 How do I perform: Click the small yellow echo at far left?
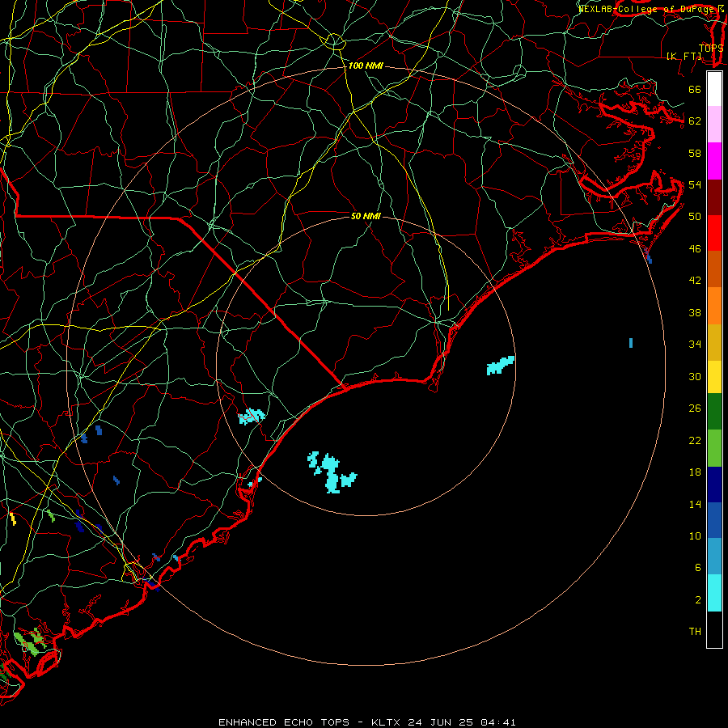tap(13, 518)
